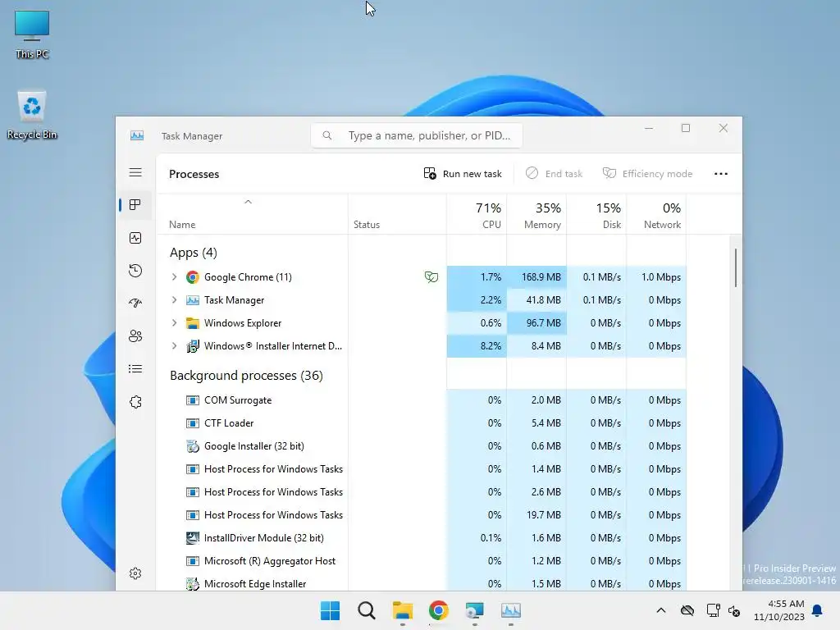Focus the name, publisher, or PID search field
Viewport: 840px width, 630px height.
click(417, 135)
